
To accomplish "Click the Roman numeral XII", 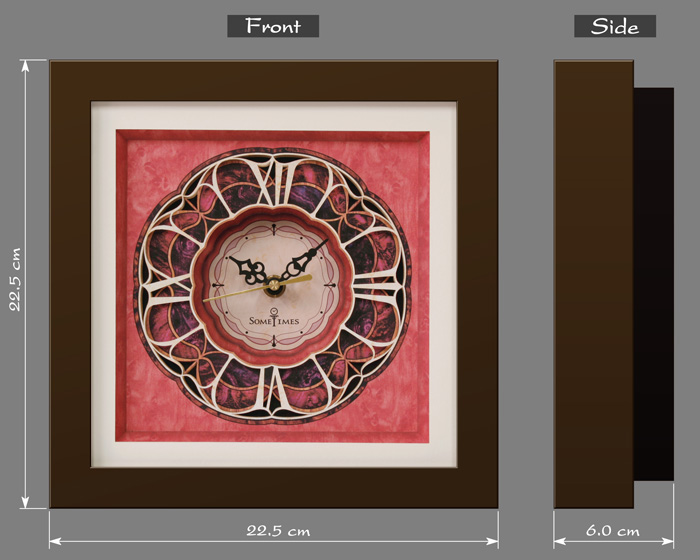I will (x=275, y=181).
